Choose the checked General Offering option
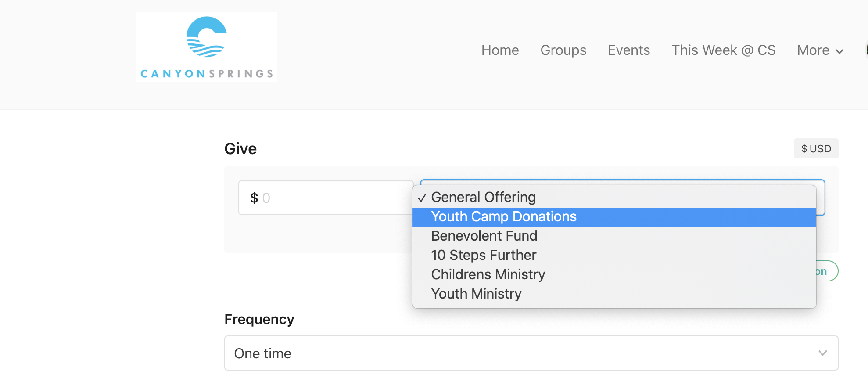This screenshot has height=389, width=868. click(x=483, y=197)
